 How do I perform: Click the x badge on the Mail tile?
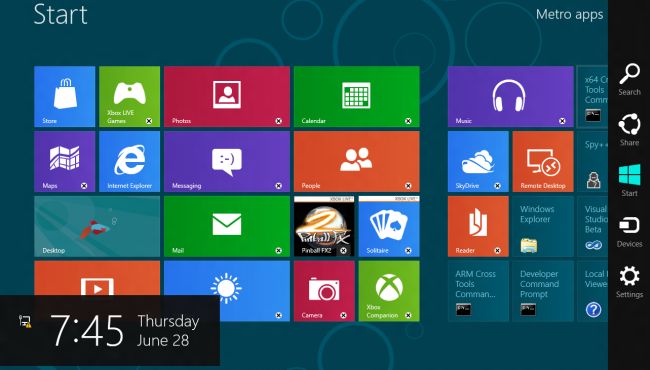(279, 251)
